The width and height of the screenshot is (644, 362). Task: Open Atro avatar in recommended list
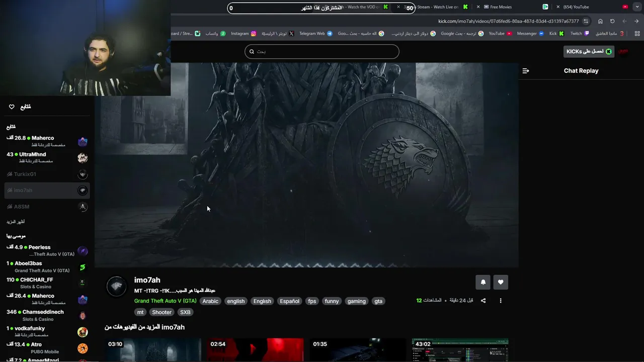pyautogui.click(x=83, y=348)
